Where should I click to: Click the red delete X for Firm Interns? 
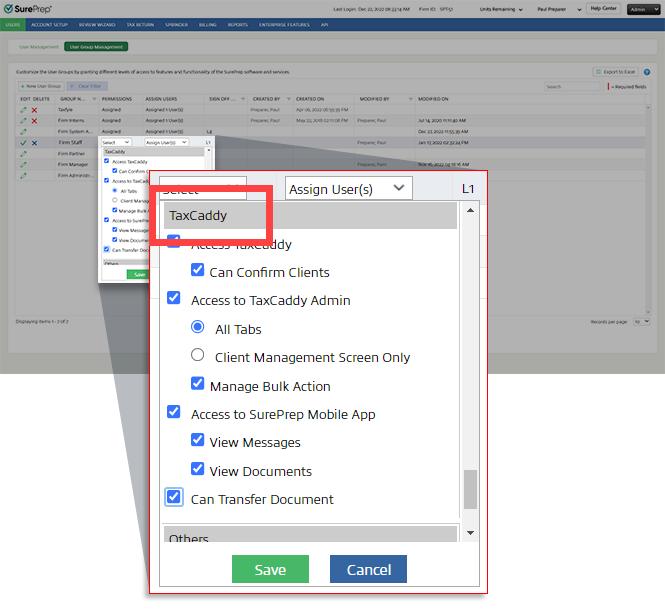point(34,121)
